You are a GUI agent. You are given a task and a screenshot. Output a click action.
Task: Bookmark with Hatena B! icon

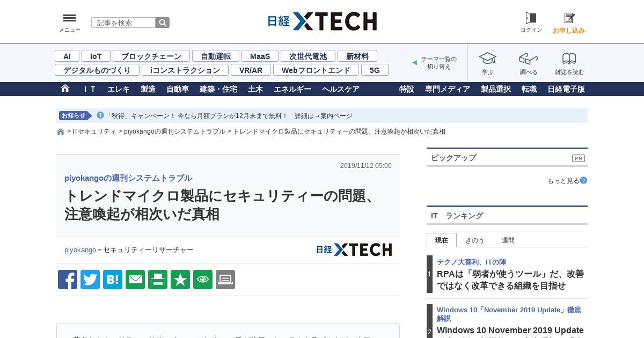pos(113,280)
